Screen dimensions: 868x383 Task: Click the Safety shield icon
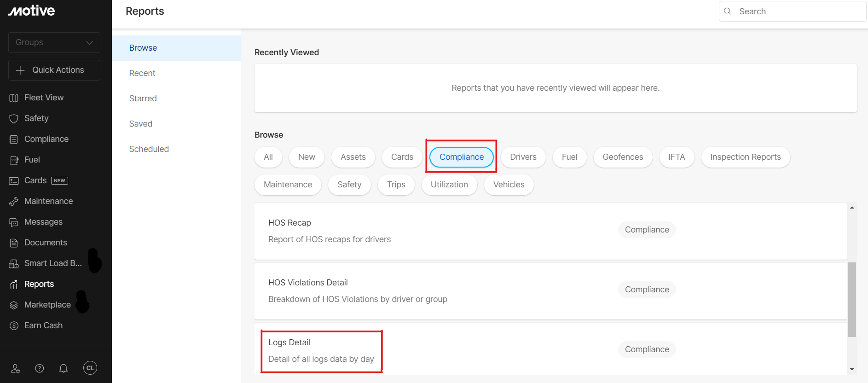tap(14, 118)
